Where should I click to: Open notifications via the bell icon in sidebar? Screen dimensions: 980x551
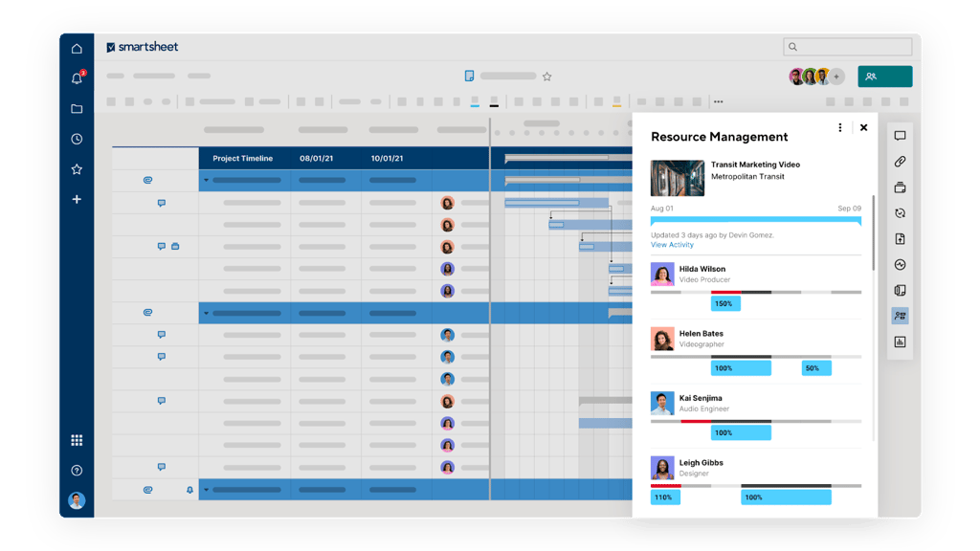pos(76,77)
